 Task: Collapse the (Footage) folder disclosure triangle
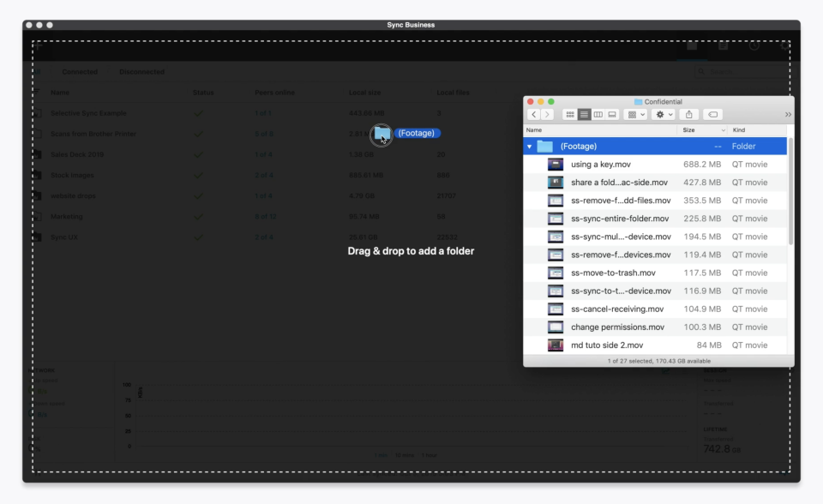pos(531,146)
